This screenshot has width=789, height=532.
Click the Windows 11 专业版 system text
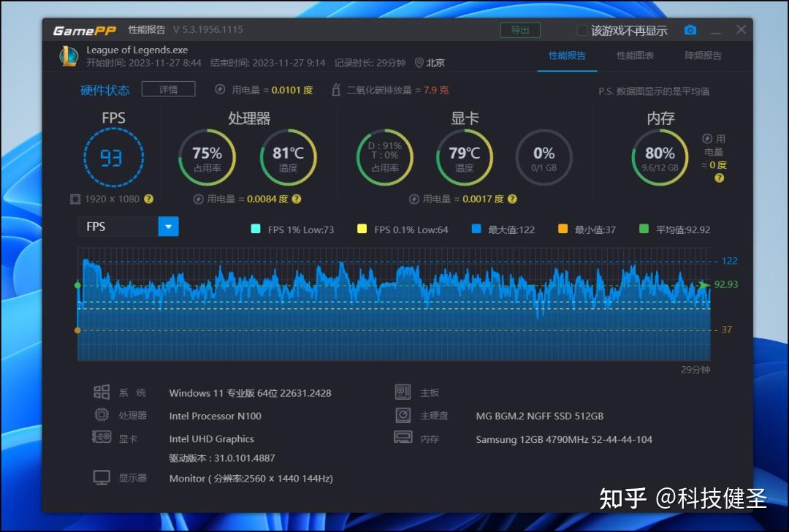250,393
